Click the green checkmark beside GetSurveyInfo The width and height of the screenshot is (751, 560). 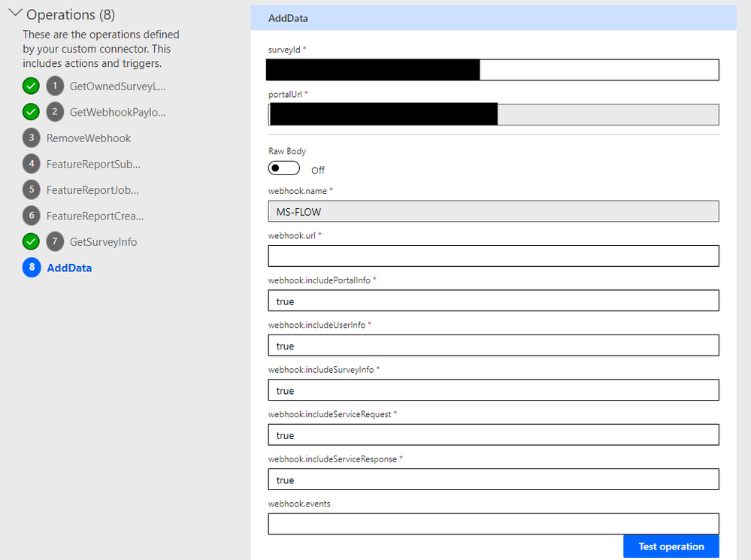coord(31,241)
